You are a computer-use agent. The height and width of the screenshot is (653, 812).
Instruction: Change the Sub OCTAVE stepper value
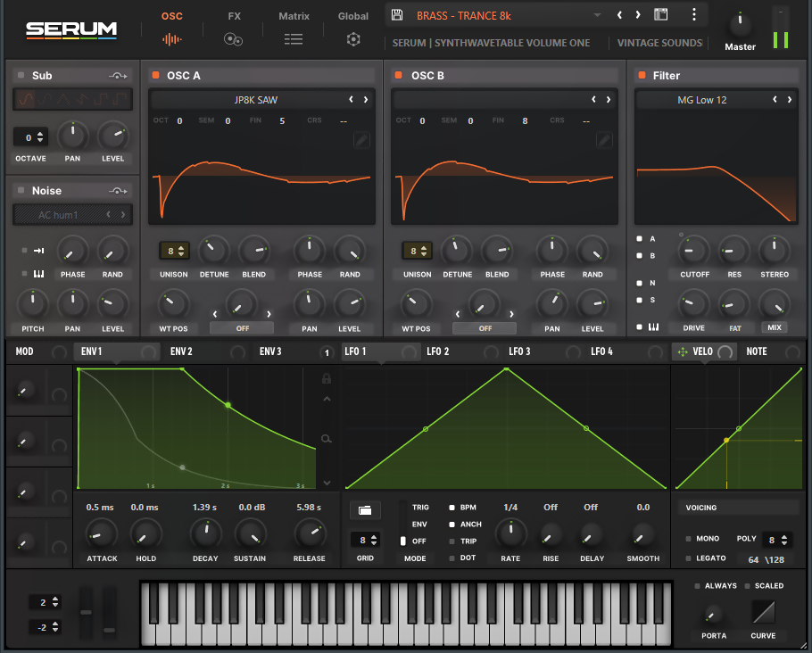31,137
